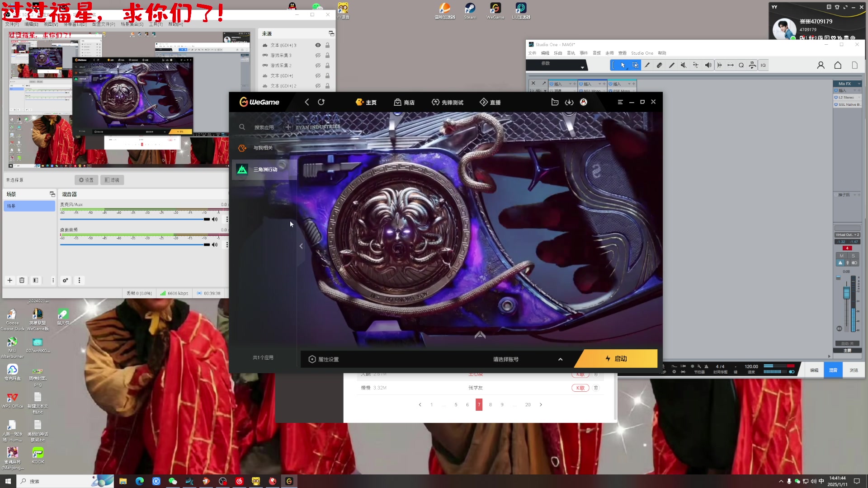868x488 pixels.
Task: Add a new scene in OBS scenes panel
Action: coord(9,280)
